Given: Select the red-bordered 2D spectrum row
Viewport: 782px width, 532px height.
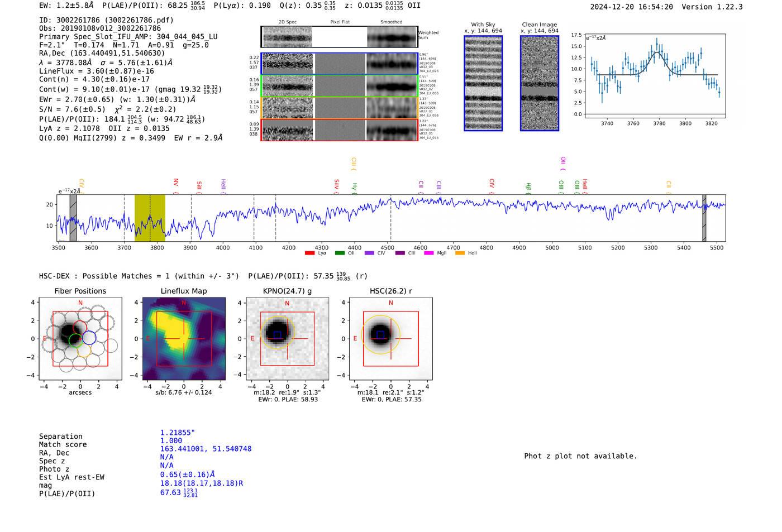Looking at the screenshot, I should coord(340,130).
